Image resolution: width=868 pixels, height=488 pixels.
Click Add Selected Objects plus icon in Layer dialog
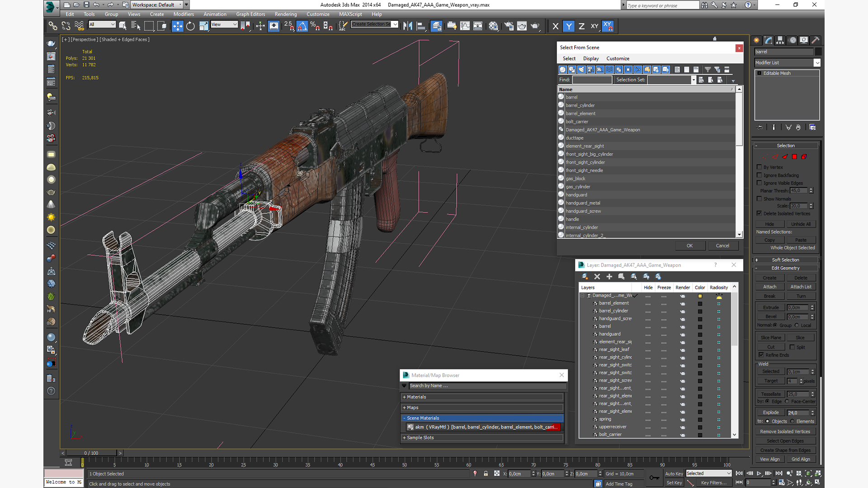pyautogui.click(x=609, y=277)
